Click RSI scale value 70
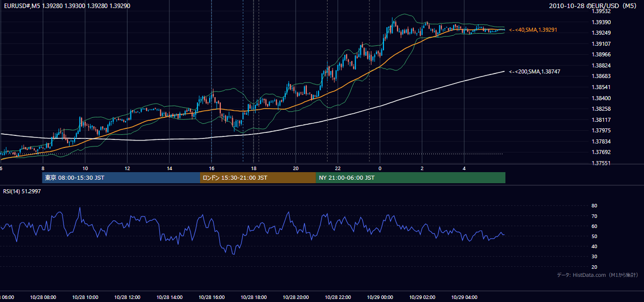The image size is (644, 302). tap(594, 216)
